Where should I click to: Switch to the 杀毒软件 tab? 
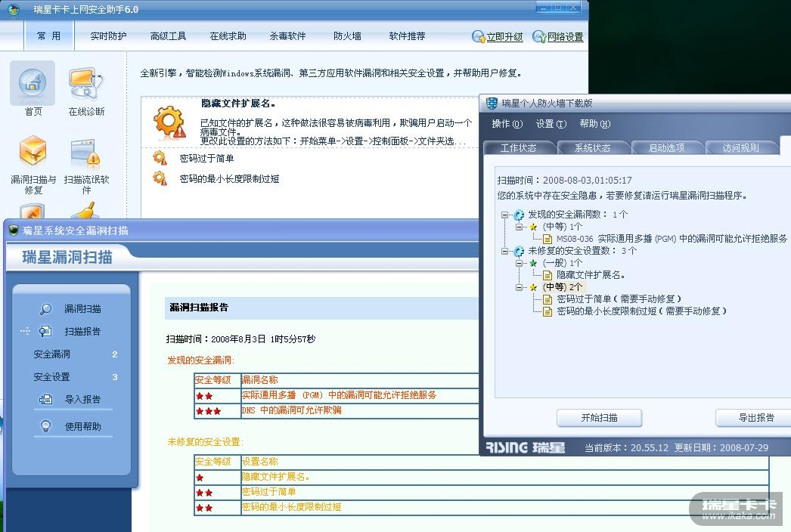pos(287,36)
